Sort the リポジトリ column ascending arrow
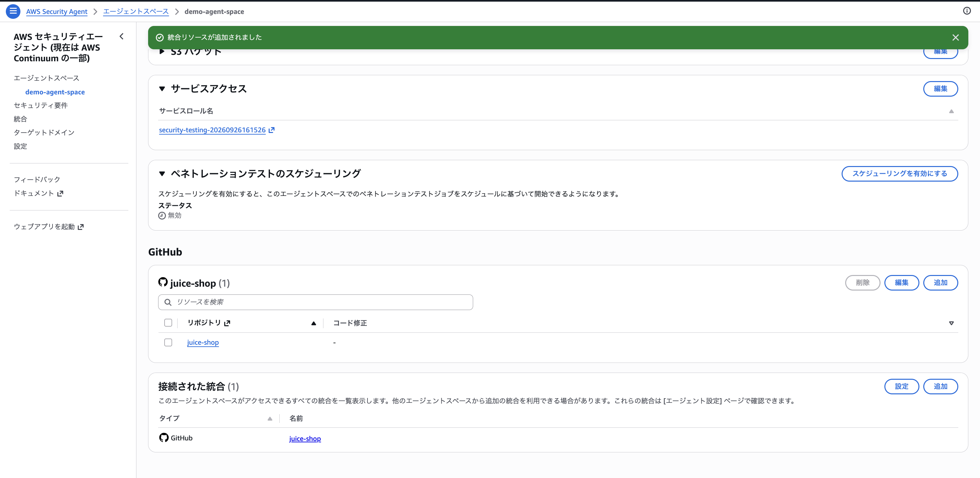 point(313,324)
